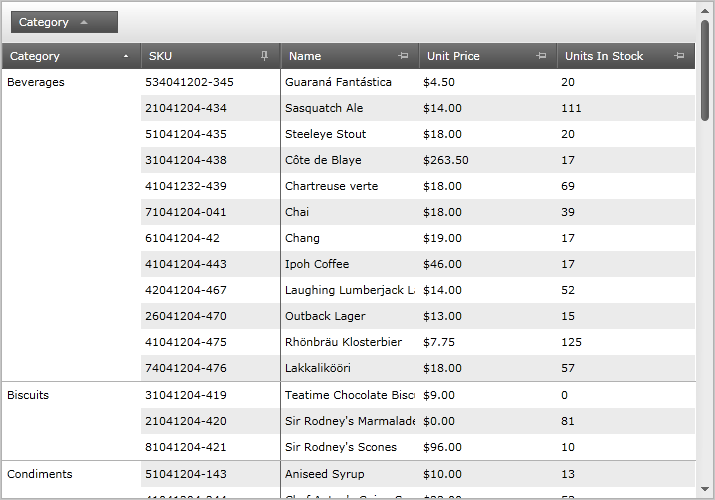The height and width of the screenshot is (500, 715).
Task: Select stock value 125 for Rhönbräu Klosterbier
Action: point(572,342)
